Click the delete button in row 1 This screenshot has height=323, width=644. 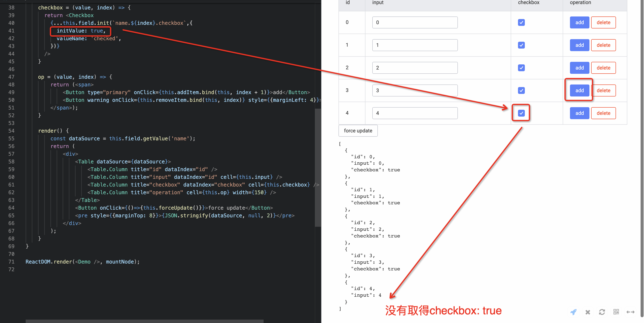tap(603, 45)
